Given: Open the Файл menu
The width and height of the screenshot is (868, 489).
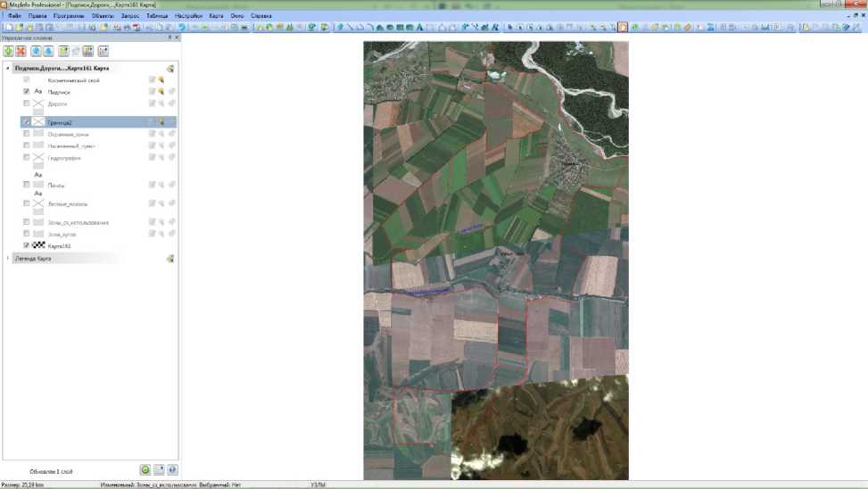Looking at the screenshot, I should coord(14,16).
